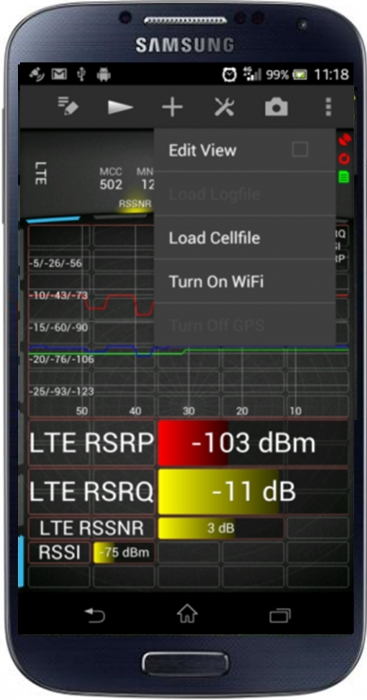
Task: Select the RSSI -75 dBm cell
Action: (124, 552)
